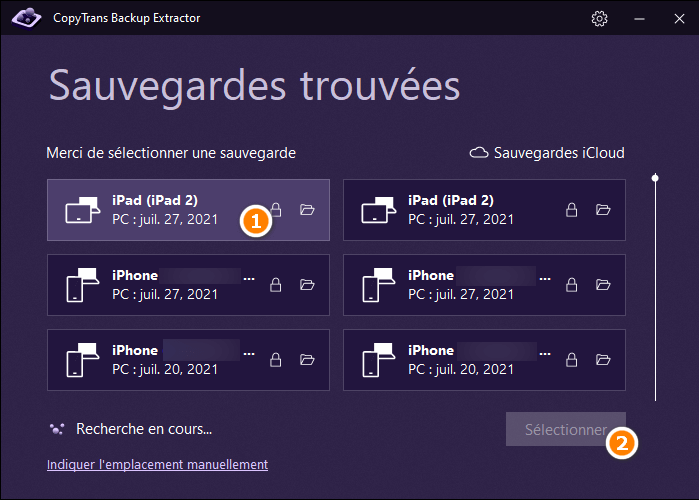Click the iPhone name on right-column juil. 27 card
The width and height of the screenshot is (699, 500).
tap(431, 275)
